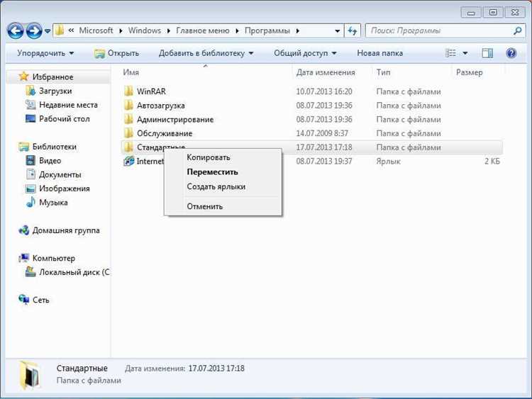Sort by Дата изменения column header
This screenshot has height=399, width=532.
[x=326, y=72]
